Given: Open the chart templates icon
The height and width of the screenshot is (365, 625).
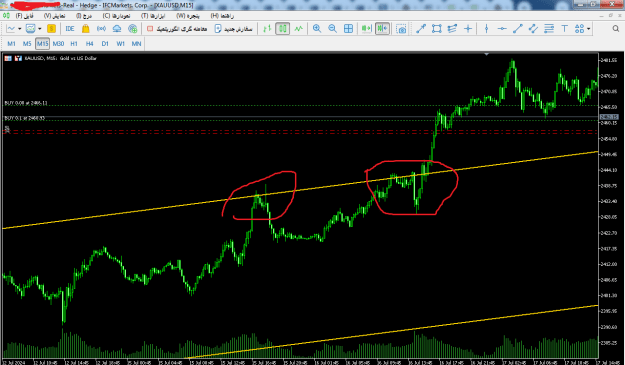Looking at the screenshot, I should (30, 29).
